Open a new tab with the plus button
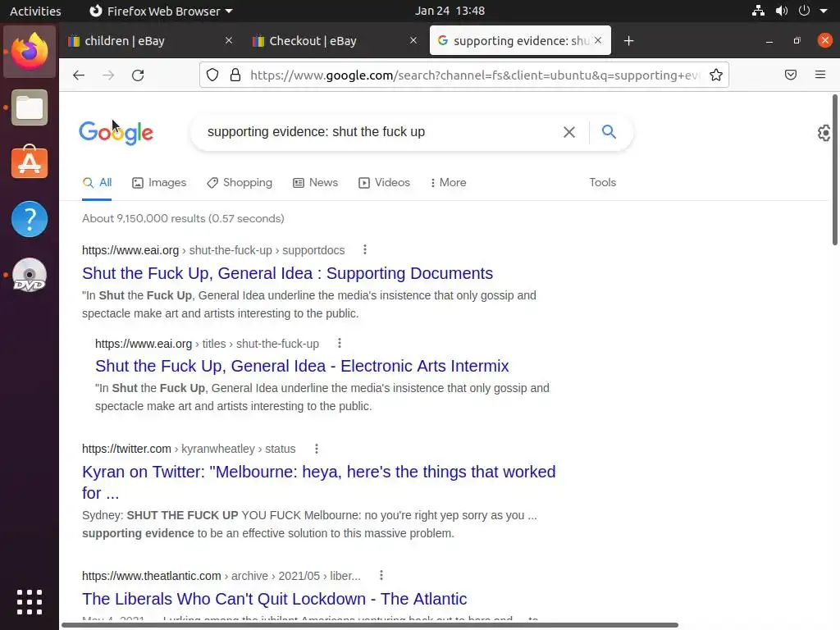 point(629,41)
